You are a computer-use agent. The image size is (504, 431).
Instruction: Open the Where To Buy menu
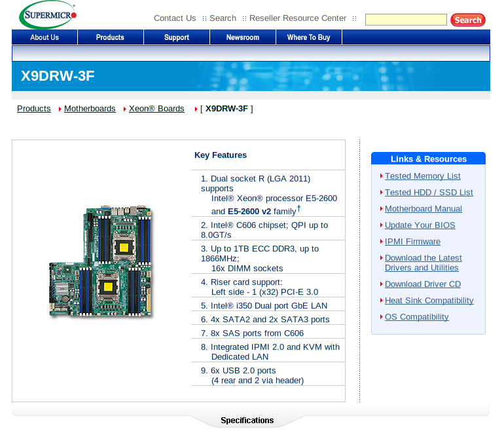click(x=308, y=37)
